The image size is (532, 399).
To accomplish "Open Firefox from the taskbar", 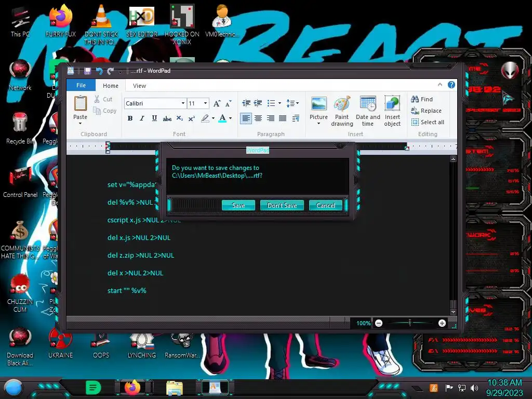I will pos(132,388).
